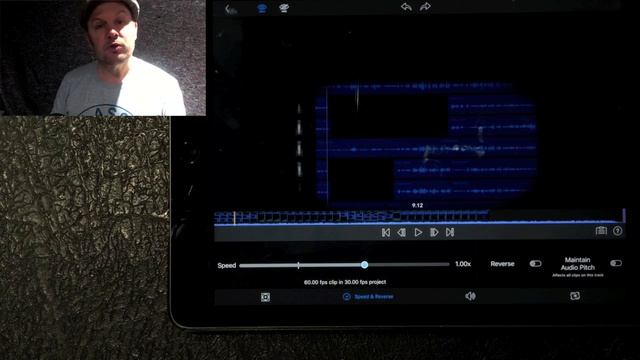The image size is (640, 360).
Task: Click the presenter webcam overlay
Action: [103, 58]
